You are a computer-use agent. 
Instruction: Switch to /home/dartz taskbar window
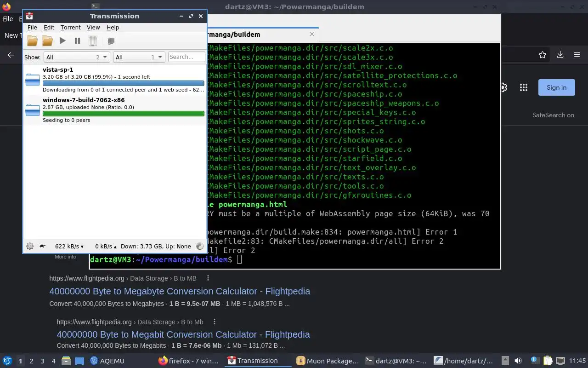(464, 361)
